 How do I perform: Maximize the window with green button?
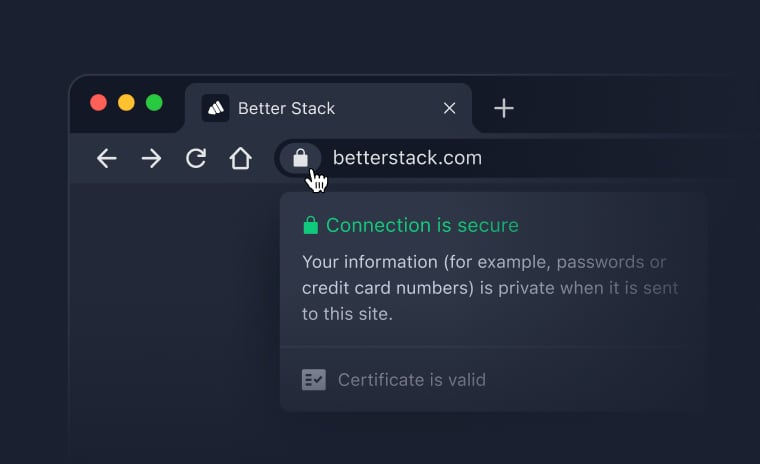[x=154, y=102]
